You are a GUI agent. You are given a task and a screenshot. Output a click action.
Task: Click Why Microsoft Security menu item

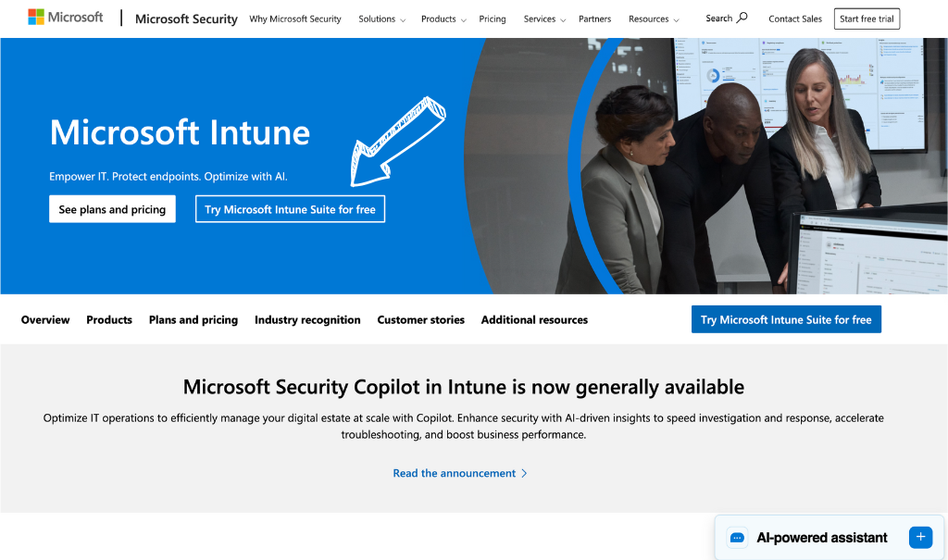(294, 19)
